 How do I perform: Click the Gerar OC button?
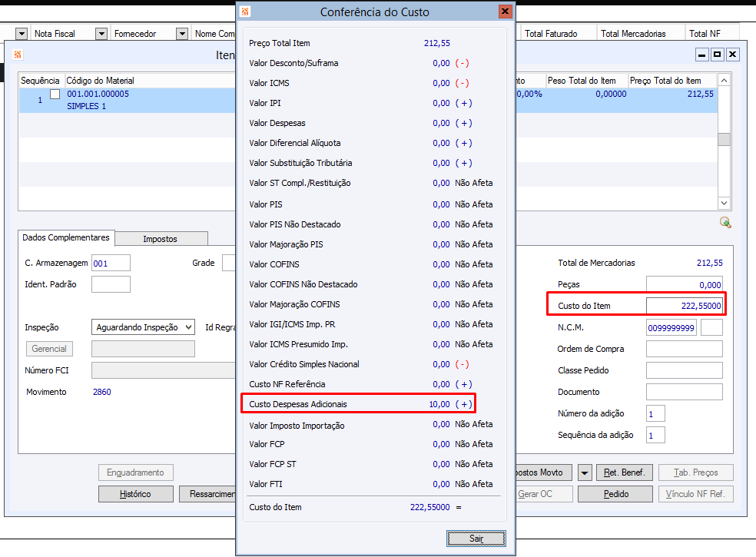tap(544, 494)
